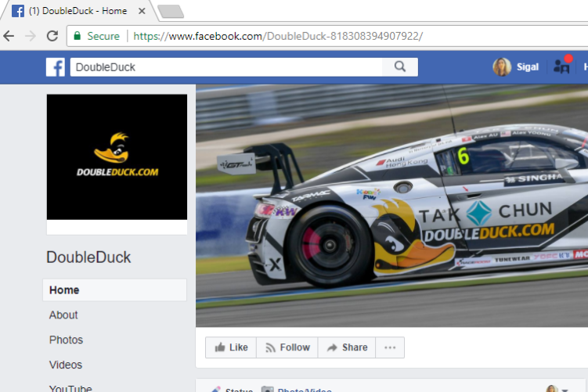Click the browser forward arrow
Image resolution: width=588 pixels, height=392 pixels.
(31, 36)
